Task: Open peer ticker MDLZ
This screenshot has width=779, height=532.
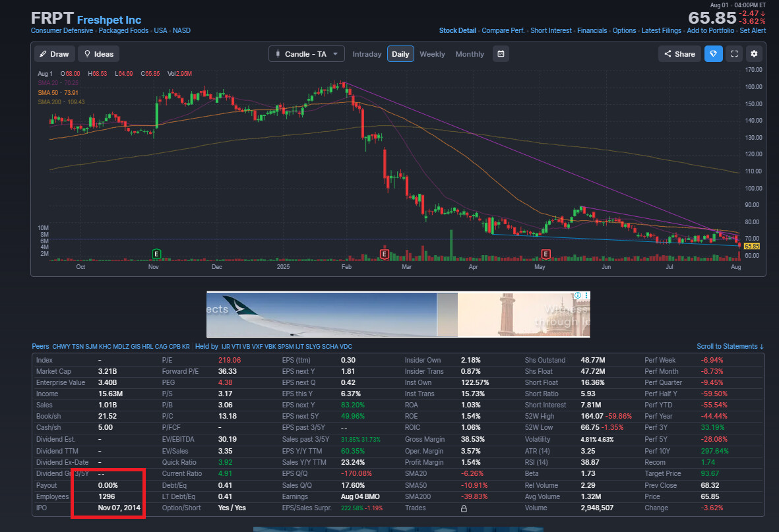Action: (121, 347)
